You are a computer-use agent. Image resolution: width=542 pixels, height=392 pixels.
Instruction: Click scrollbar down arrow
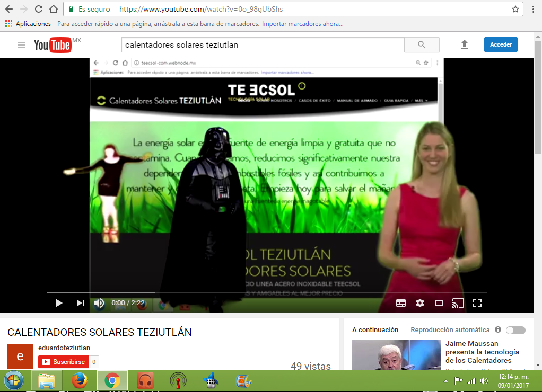[x=538, y=365]
